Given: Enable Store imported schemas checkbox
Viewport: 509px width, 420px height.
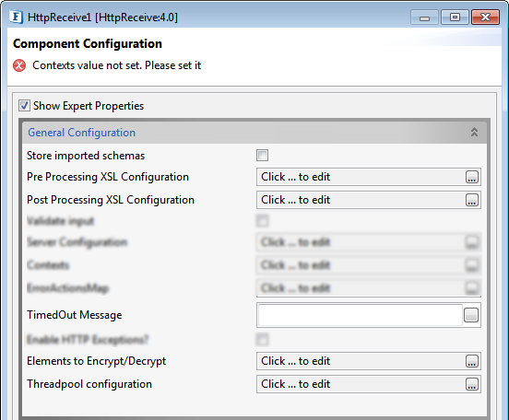Looking at the screenshot, I should 262,156.
